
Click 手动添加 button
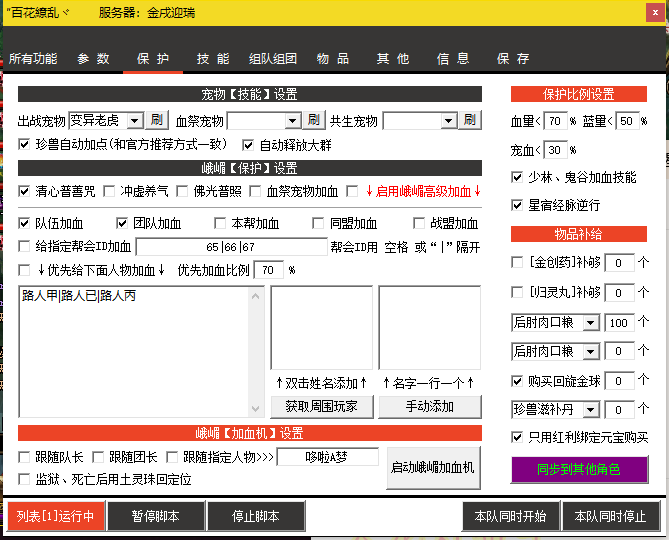tap(430, 406)
